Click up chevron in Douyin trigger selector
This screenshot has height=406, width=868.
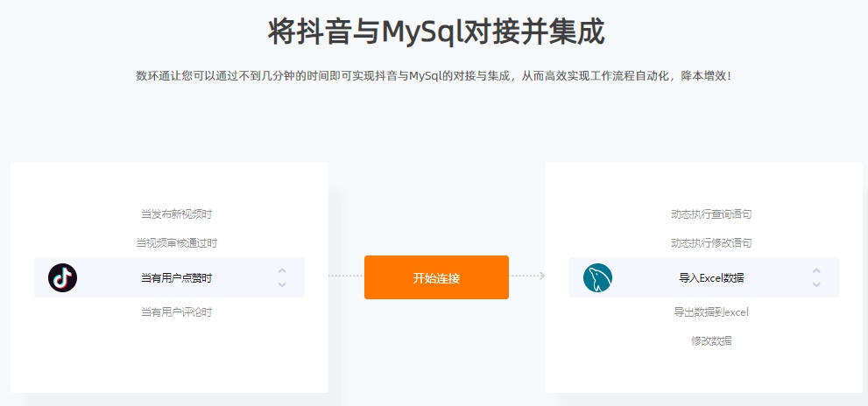(x=282, y=271)
